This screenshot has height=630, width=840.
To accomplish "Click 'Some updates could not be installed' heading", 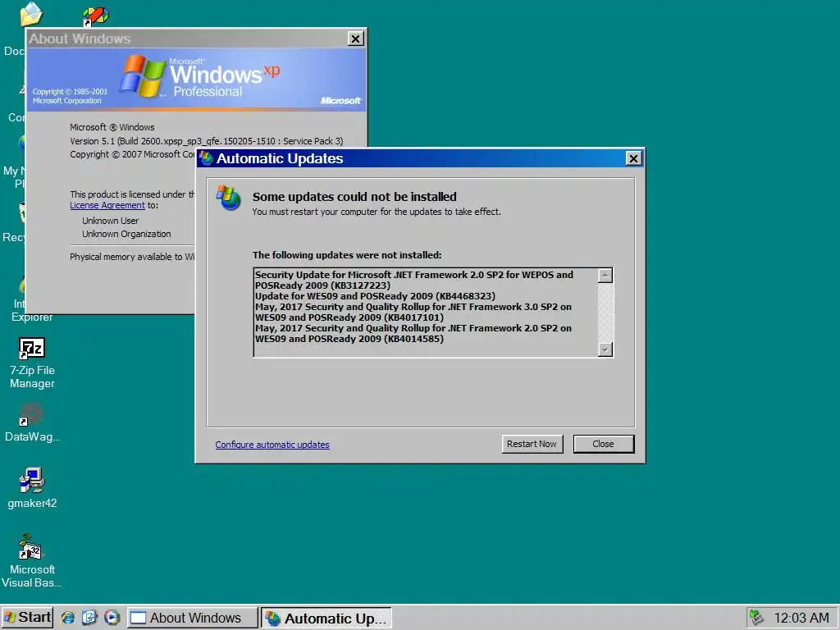I will 354,197.
